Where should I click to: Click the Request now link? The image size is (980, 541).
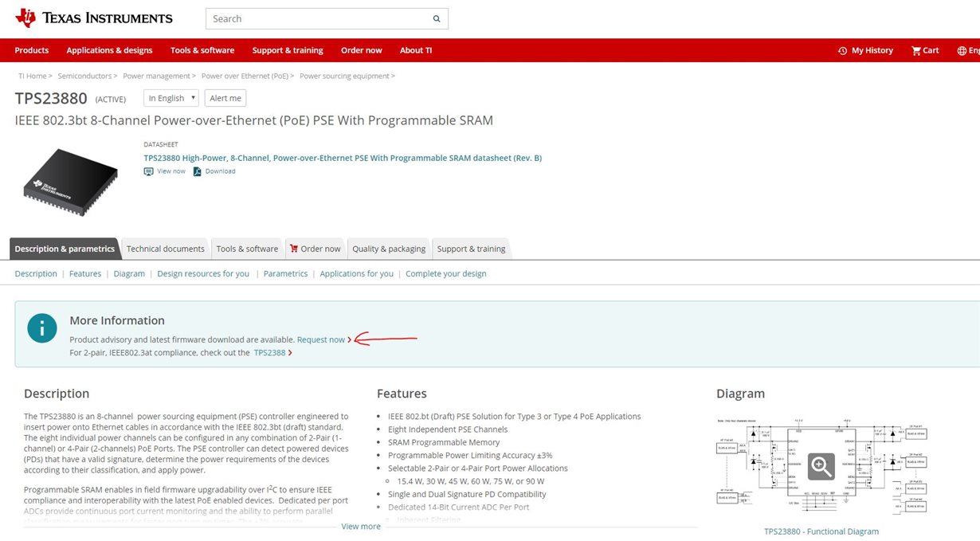tap(321, 339)
